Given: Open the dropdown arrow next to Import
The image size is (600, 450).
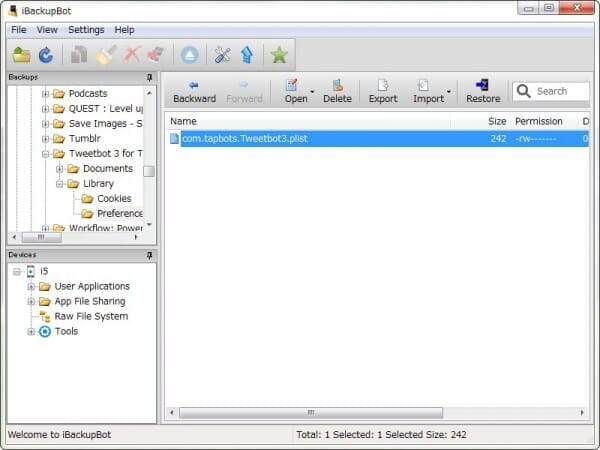Looking at the screenshot, I should pyautogui.click(x=448, y=92).
